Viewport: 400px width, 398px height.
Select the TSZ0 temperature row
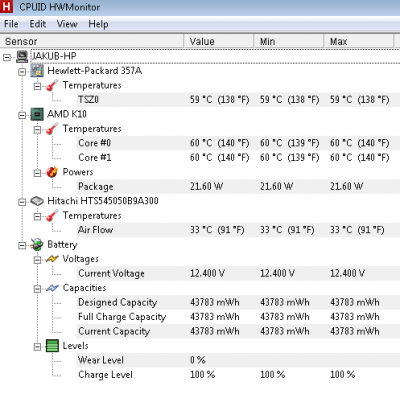(x=238, y=100)
